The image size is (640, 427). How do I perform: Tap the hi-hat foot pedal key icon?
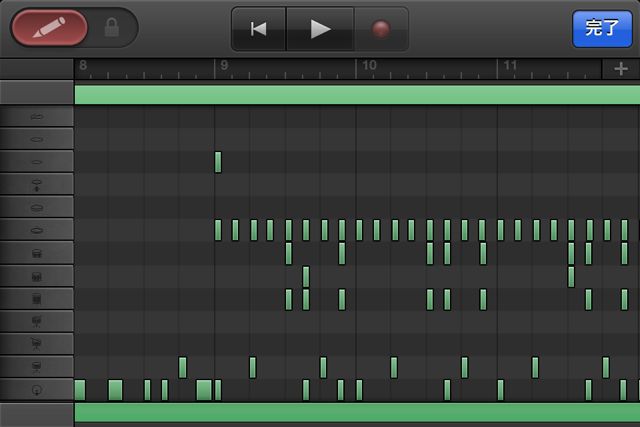point(37,185)
